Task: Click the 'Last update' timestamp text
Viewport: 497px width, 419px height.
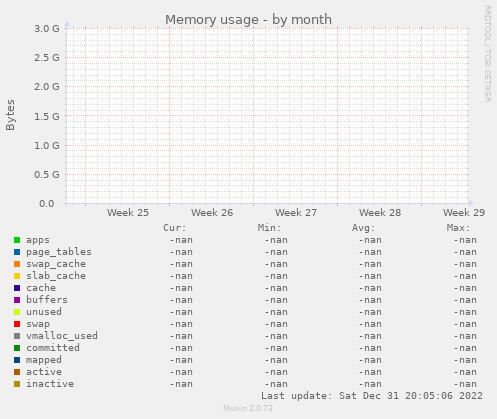Action: tap(372, 396)
